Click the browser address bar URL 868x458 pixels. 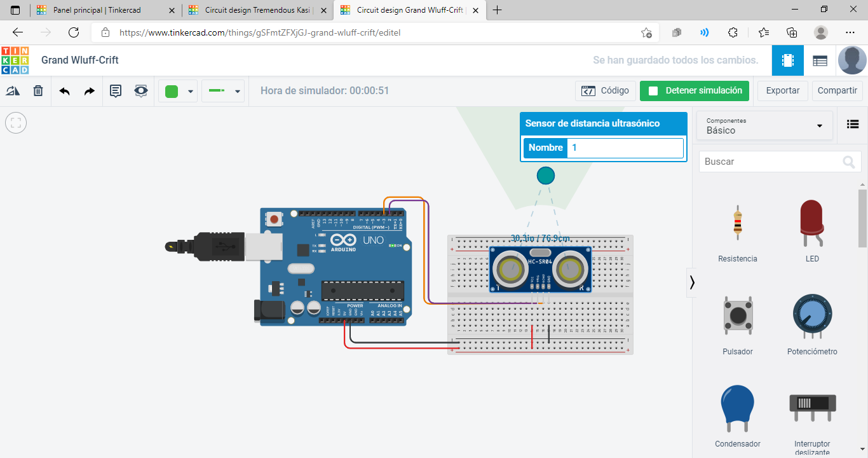[260, 32]
